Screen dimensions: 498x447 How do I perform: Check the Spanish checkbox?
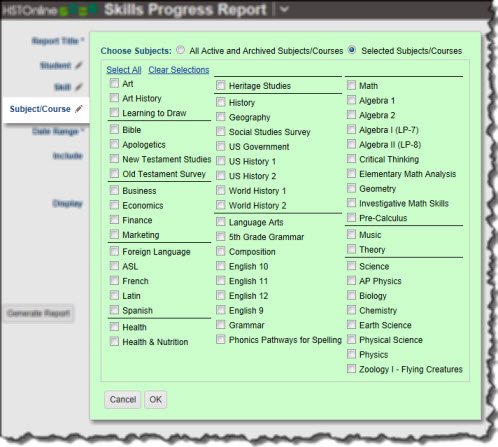[114, 310]
